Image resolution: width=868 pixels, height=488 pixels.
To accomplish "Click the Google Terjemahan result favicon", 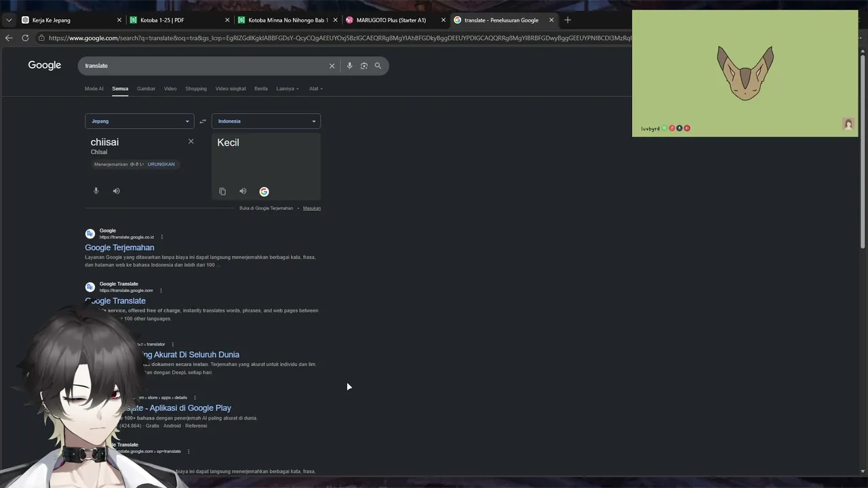I will tap(90, 234).
